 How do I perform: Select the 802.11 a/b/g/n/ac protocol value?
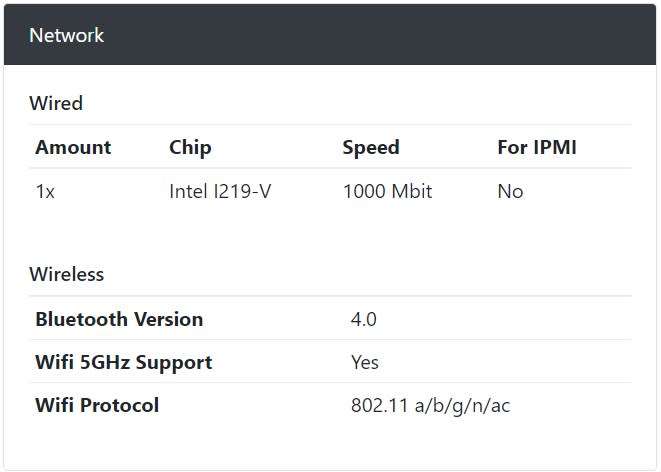[430, 406]
